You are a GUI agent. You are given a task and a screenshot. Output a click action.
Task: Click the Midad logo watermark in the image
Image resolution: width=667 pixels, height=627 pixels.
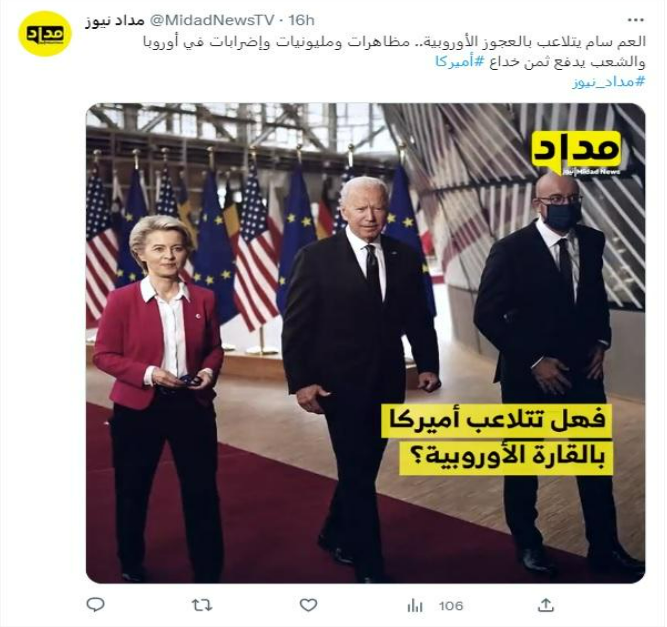[576, 153]
